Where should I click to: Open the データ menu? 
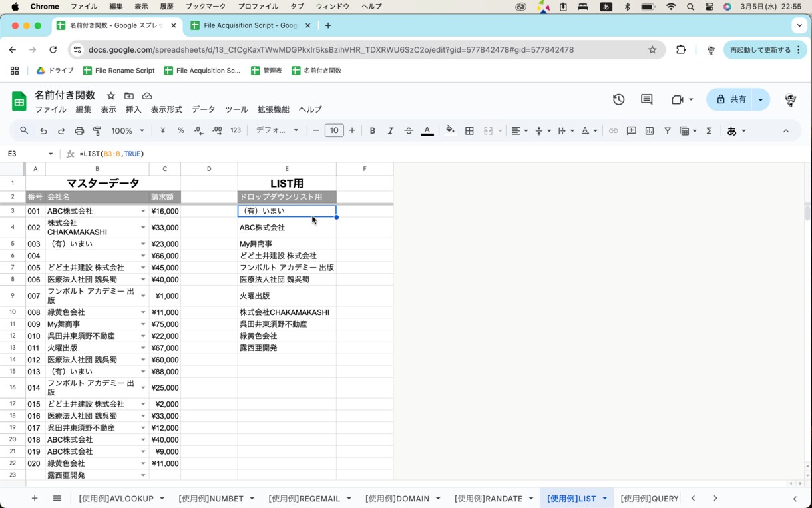[x=204, y=109]
